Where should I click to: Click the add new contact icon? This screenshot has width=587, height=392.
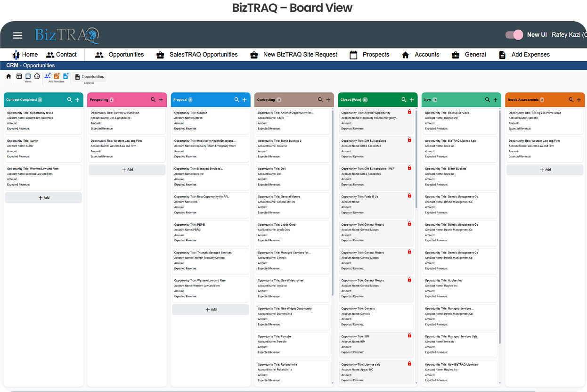[48, 76]
